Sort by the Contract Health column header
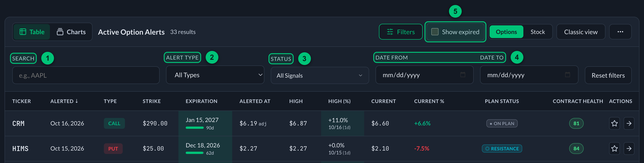The width and height of the screenshot is (644, 163). pos(578,101)
